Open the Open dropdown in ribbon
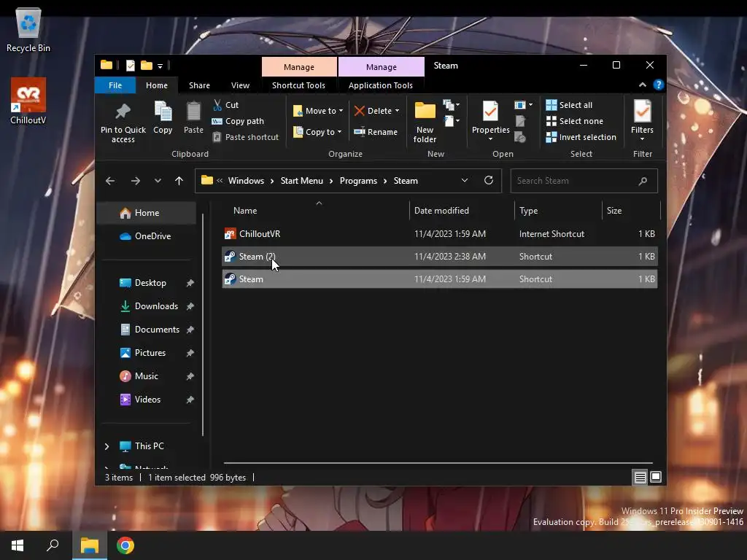The image size is (747, 560). pyautogui.click(x=524, y=105)
